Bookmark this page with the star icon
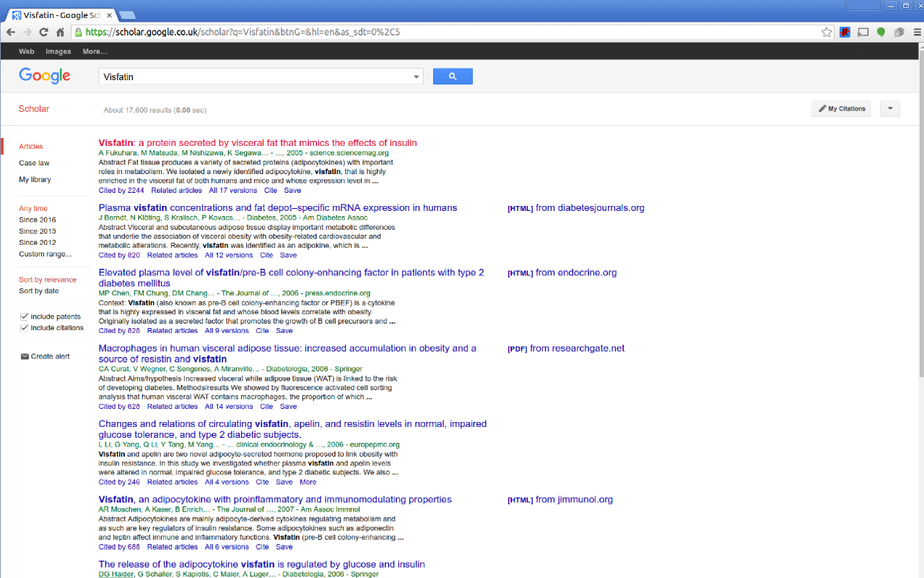Screen dimensions: 924x578 (x=827, y=32)
